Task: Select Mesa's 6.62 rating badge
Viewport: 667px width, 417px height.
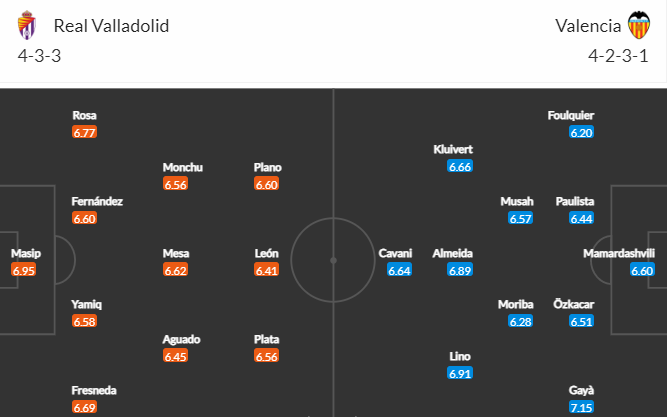Action: (175, 270)
